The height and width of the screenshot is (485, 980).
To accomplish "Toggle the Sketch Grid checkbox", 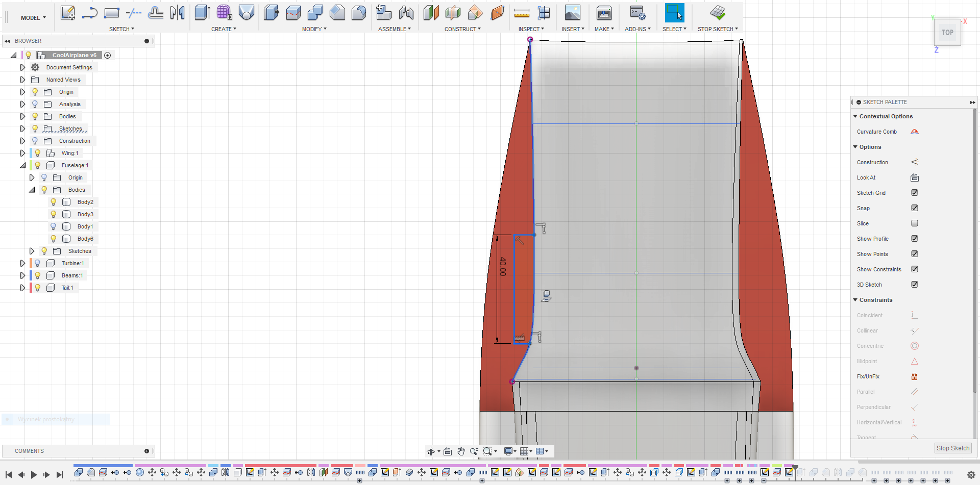I will 915,193.
